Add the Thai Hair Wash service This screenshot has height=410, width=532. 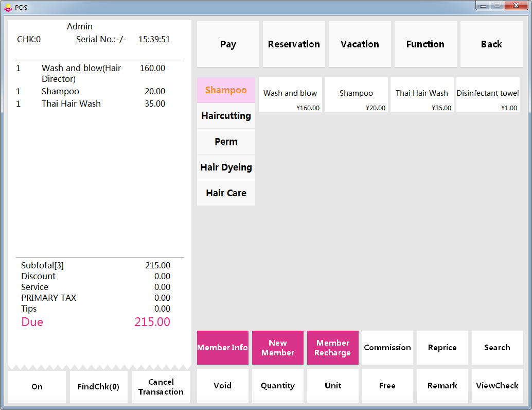tap(422, 95)
